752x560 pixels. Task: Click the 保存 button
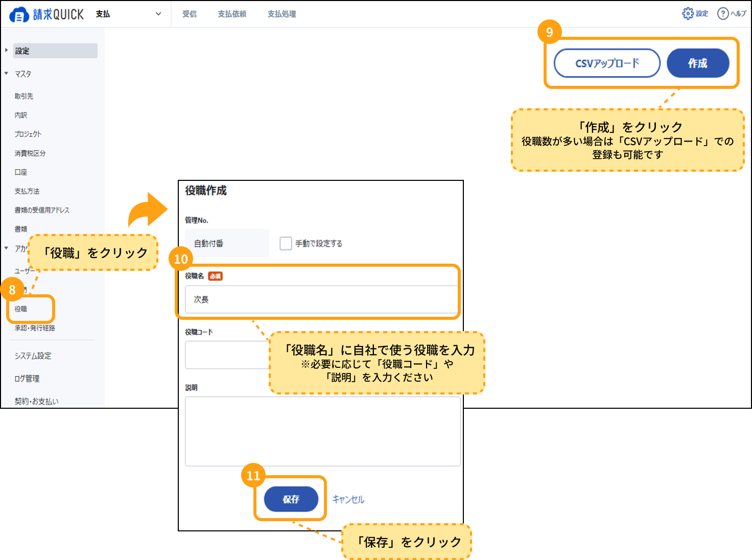tap(291, 499)
